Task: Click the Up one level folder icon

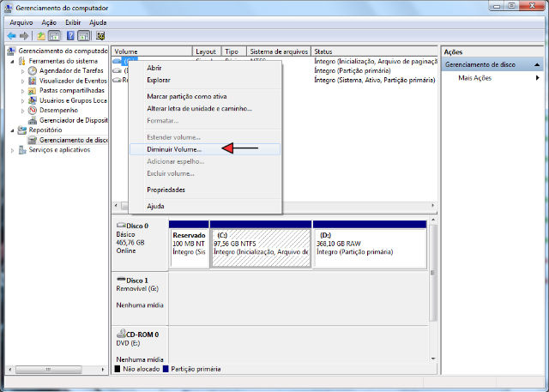Action: pyautogui.click(x=41, y=36)
